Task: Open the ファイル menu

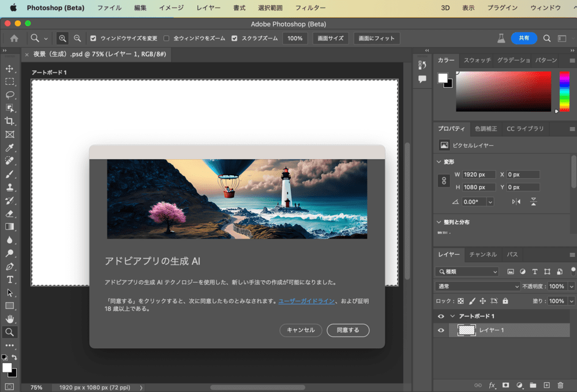Action: tap(109, 7)
